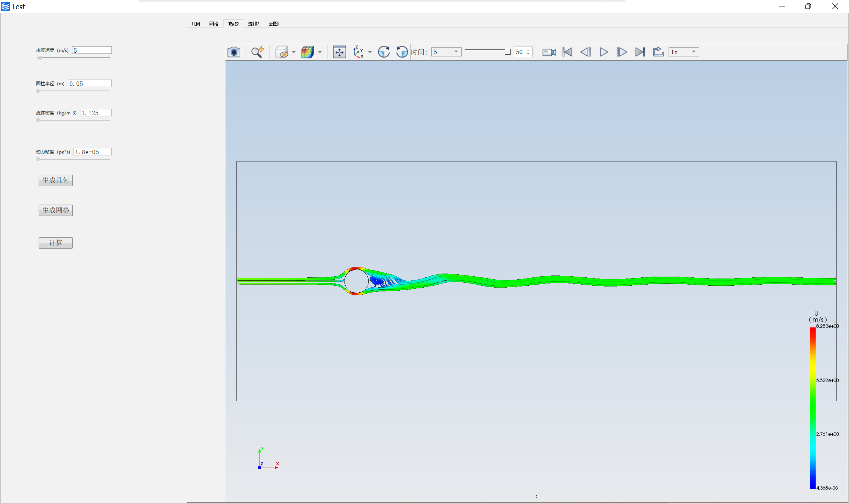Click the frame number field showing 50

(x=520, y=52)
